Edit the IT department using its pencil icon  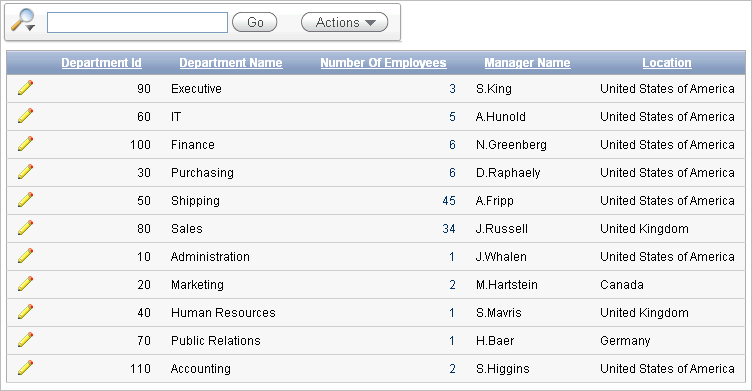tap(25, 116)
